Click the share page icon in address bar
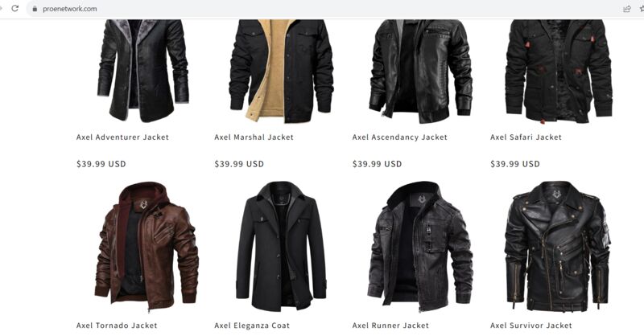 (627, 9)
